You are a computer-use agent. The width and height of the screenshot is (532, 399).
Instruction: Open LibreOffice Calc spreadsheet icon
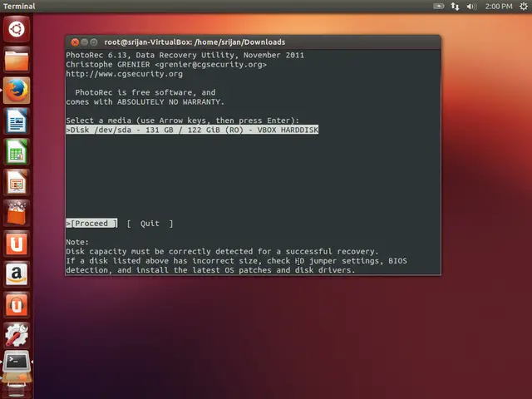tap(17, 151)
